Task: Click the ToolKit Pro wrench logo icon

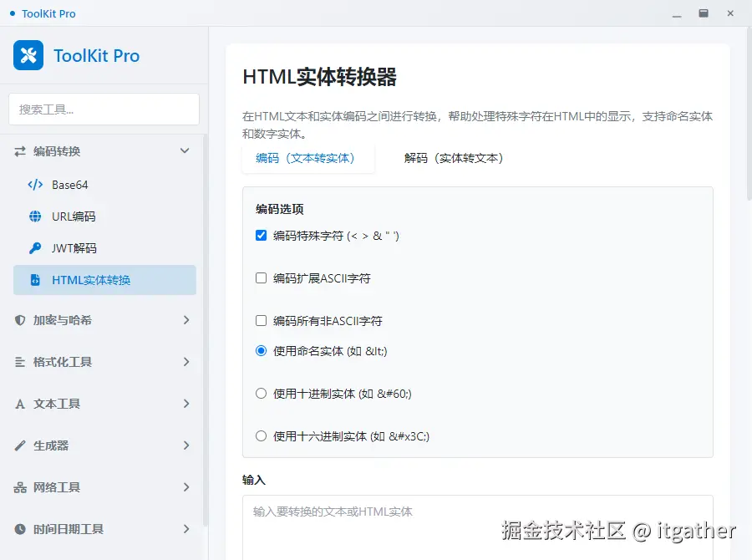Action: pos(28,55)
